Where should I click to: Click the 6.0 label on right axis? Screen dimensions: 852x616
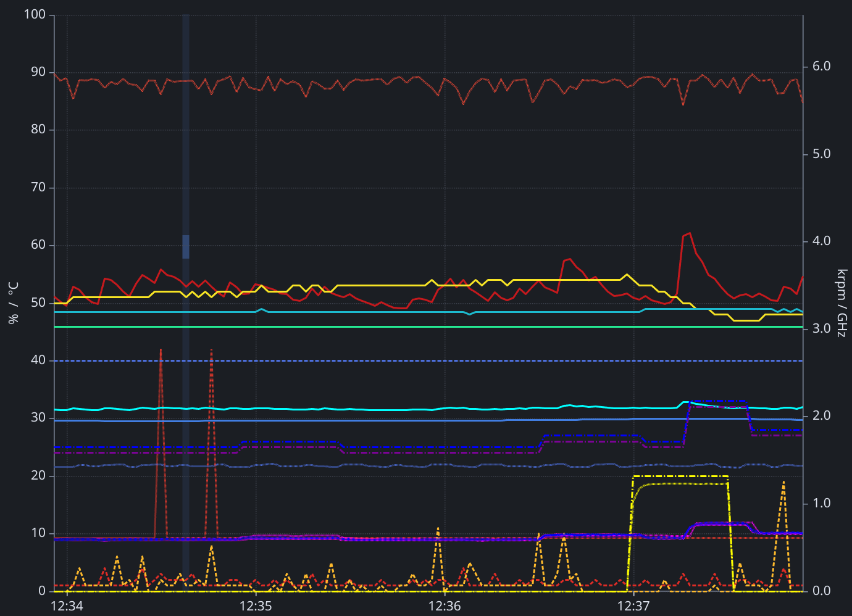821,66
